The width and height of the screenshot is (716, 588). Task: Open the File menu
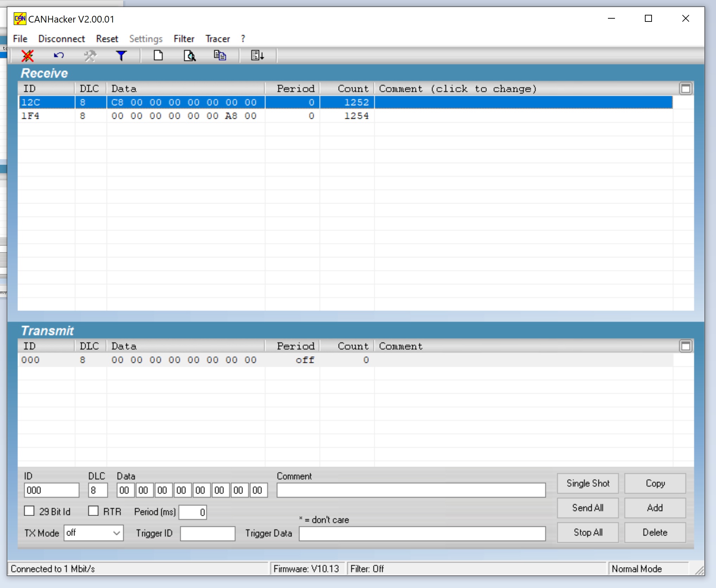20,39
